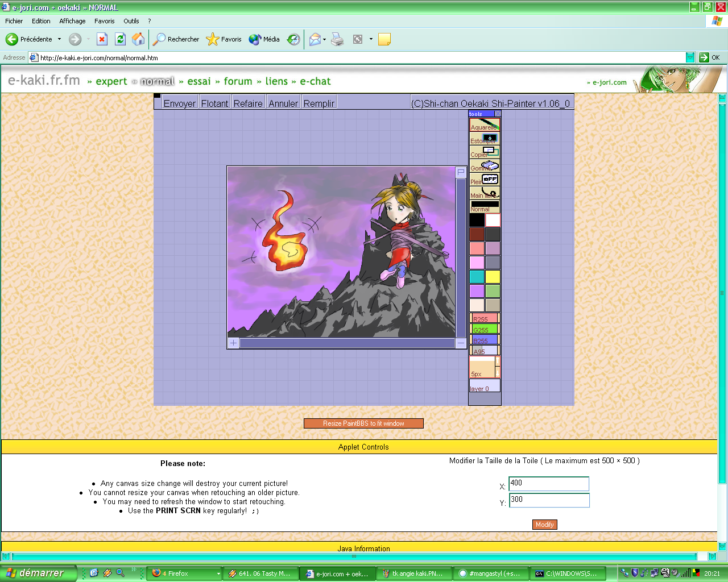Screen dimensions: 728x582
Task: Select the Gomme eraser tool
Action: (485, 165)
